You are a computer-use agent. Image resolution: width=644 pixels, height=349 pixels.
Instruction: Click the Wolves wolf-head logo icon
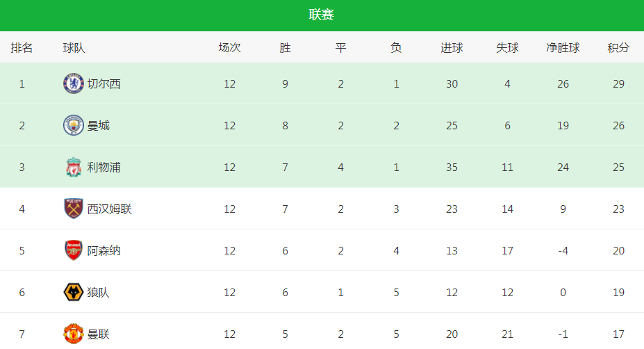click(74, 292)
